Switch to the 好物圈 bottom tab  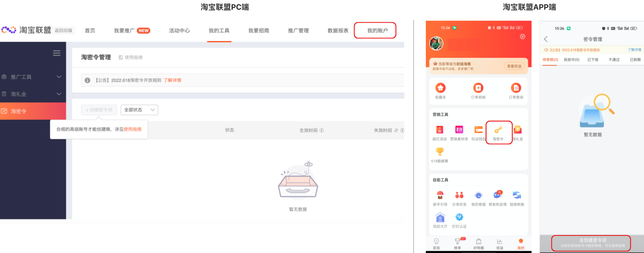point(478,244)
